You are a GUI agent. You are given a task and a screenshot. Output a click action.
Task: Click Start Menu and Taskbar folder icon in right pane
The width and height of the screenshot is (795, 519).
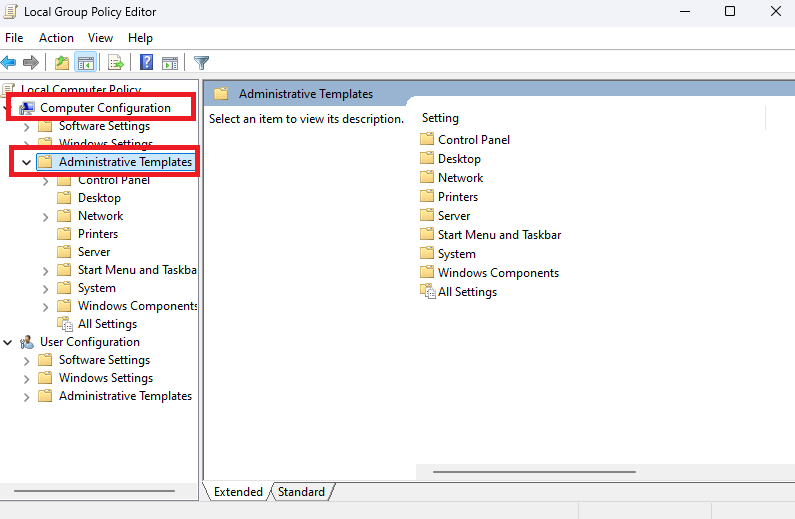click(427, 234)
